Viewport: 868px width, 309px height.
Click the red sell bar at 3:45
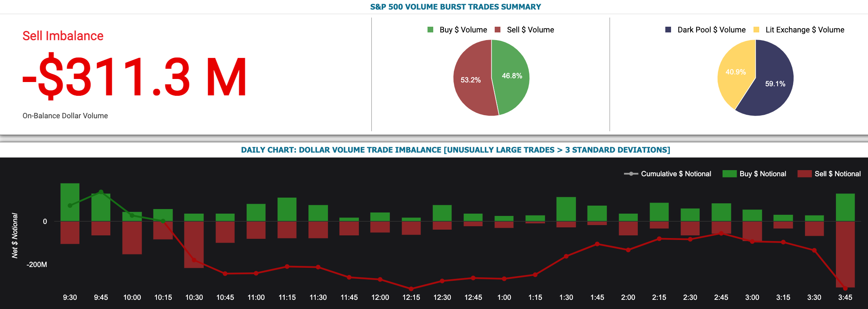click(x=845, y=254)
